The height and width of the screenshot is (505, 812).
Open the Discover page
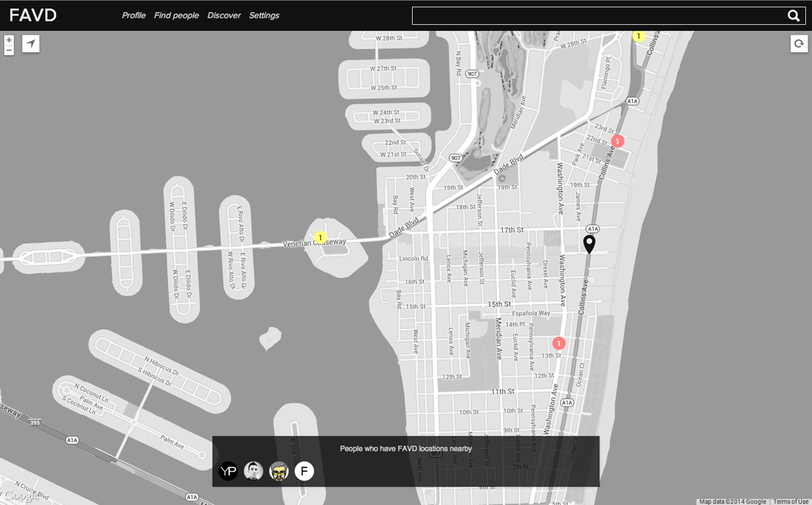point(224,16)
